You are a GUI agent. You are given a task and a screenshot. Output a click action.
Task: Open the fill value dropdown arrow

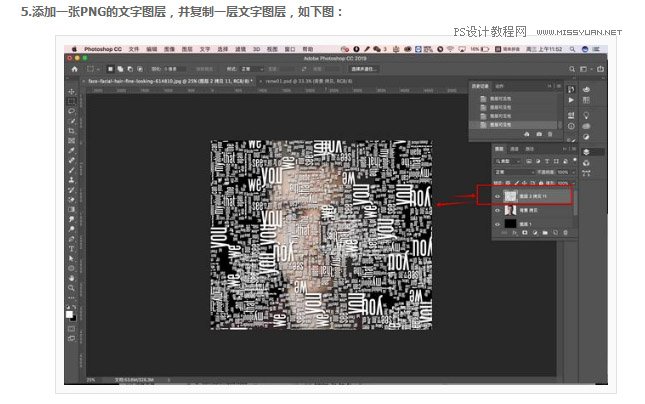pos(573,183)
